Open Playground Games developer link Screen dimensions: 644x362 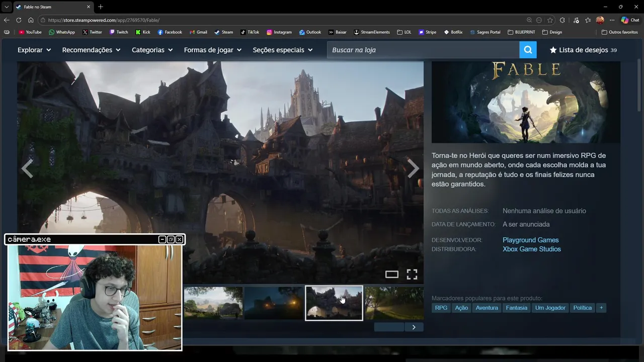click(530, 240)
